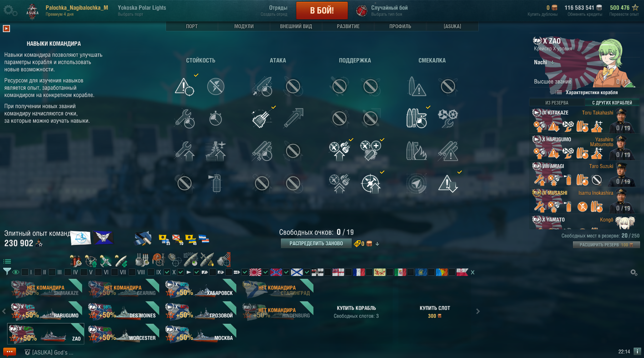Click the radio location skill icon

tap(417, 183)
